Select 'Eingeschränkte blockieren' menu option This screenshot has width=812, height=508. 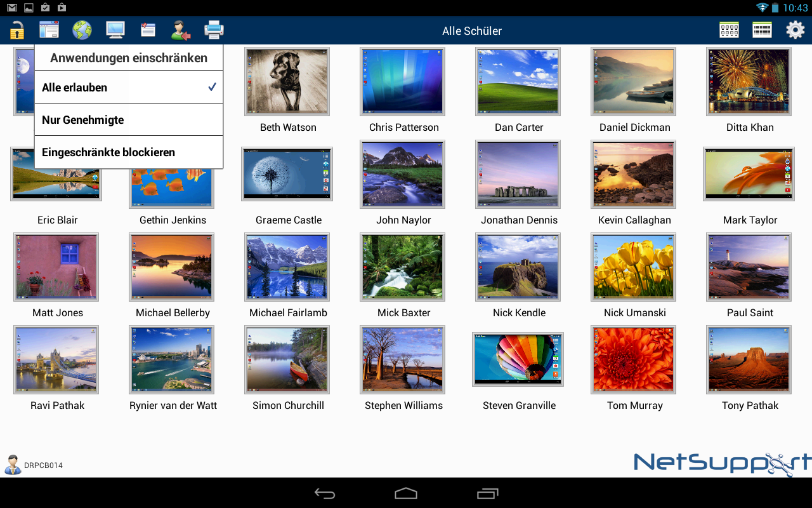pos(129,152)
